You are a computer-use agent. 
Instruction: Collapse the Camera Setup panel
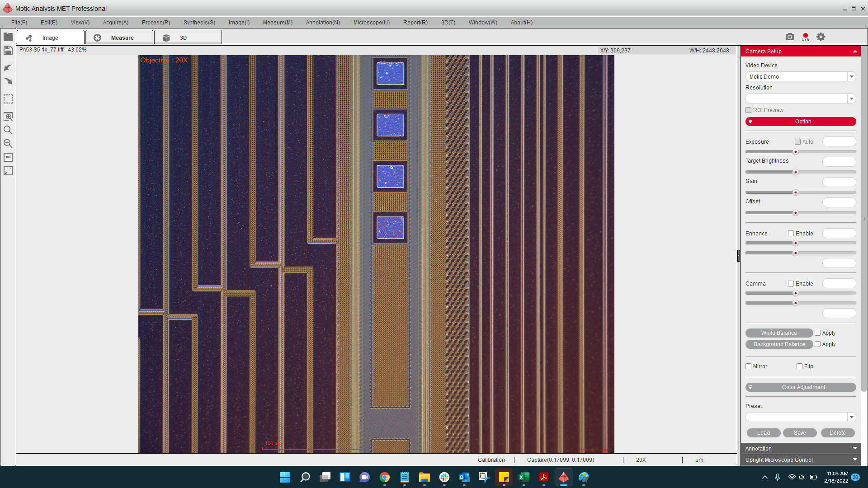(x=855, y=52)
